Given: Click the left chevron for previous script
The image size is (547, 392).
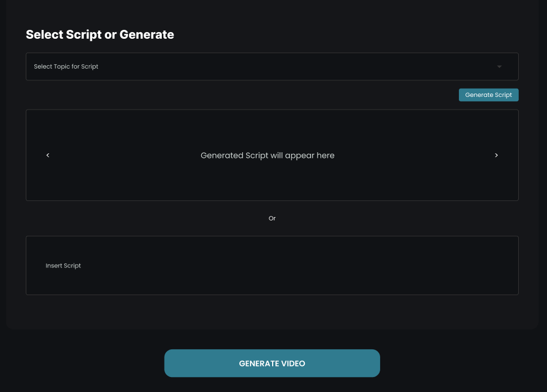Looking at the screenshot, I should tap(48, 156).
